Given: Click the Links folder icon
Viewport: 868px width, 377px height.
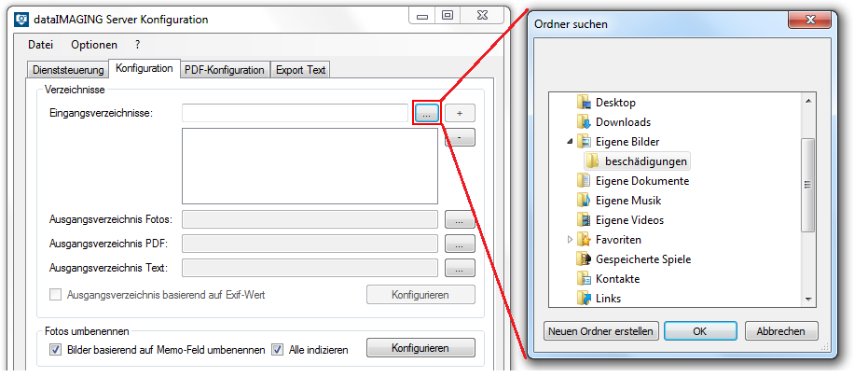Looking at the screenshot, I should pos(584,299).
